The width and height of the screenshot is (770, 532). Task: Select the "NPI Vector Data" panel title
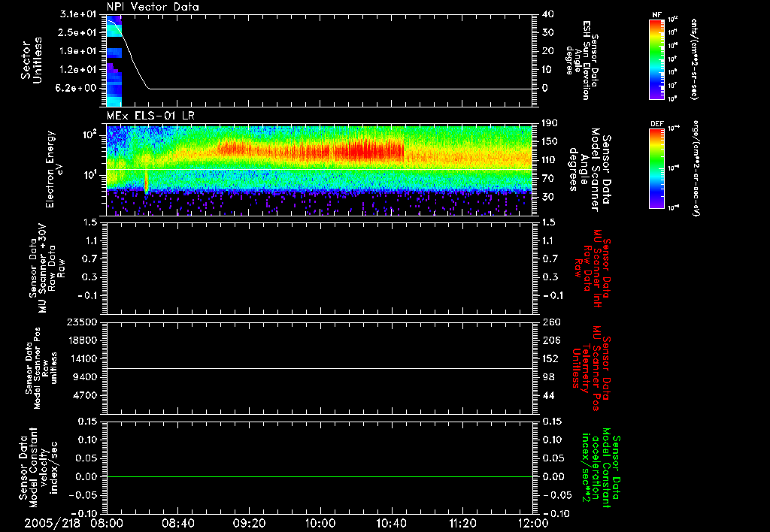click(153, 7)
